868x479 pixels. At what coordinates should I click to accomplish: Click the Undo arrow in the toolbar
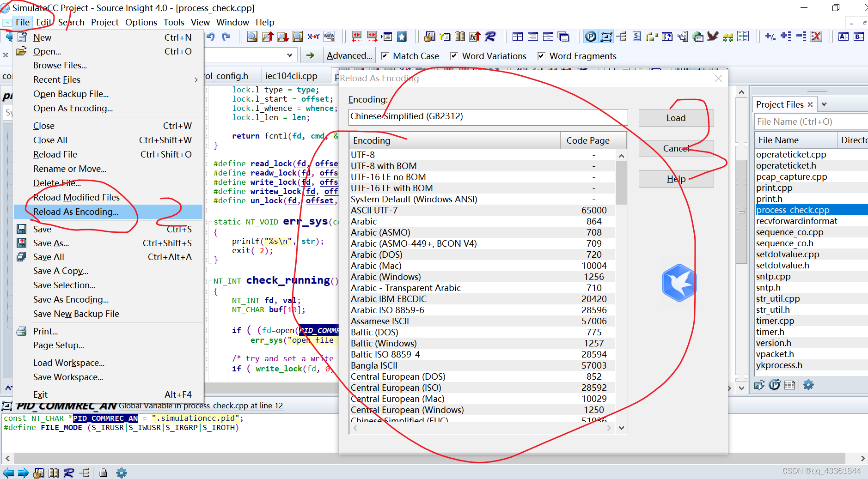(211, 37)
